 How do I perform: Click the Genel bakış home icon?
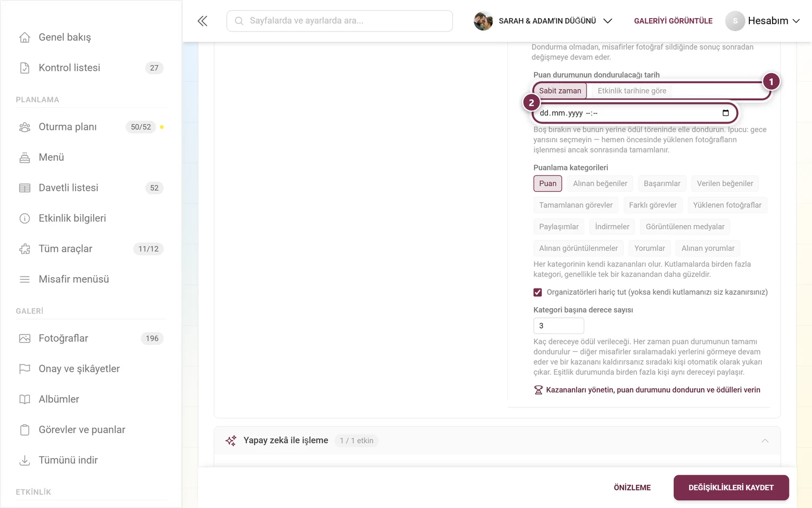coord(25,37)
